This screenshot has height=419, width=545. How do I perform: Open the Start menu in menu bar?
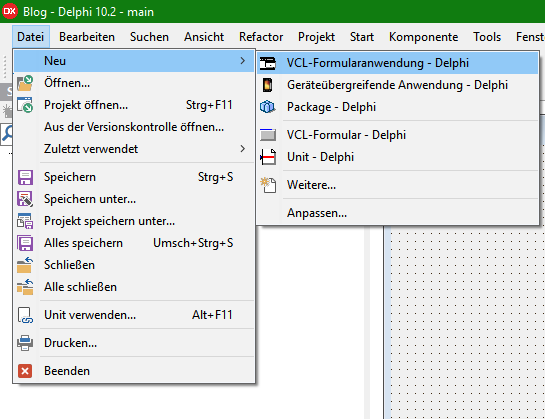[362, 37]
